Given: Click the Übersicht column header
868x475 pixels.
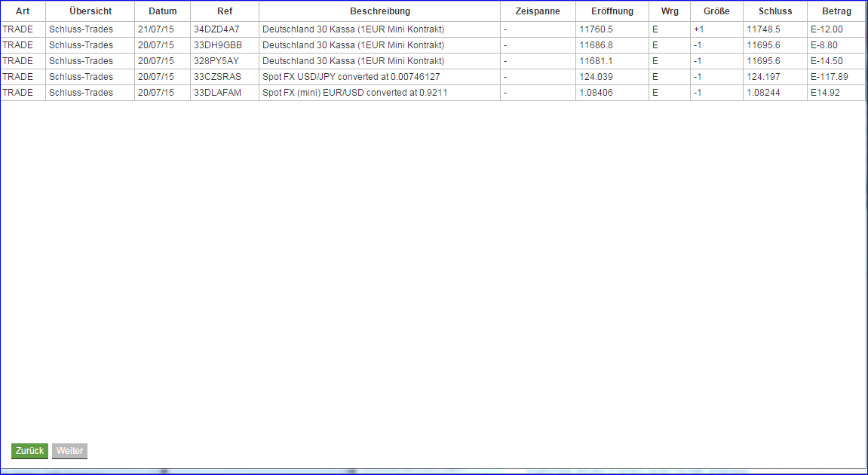Looking at the screenshot, I should 90,11.
